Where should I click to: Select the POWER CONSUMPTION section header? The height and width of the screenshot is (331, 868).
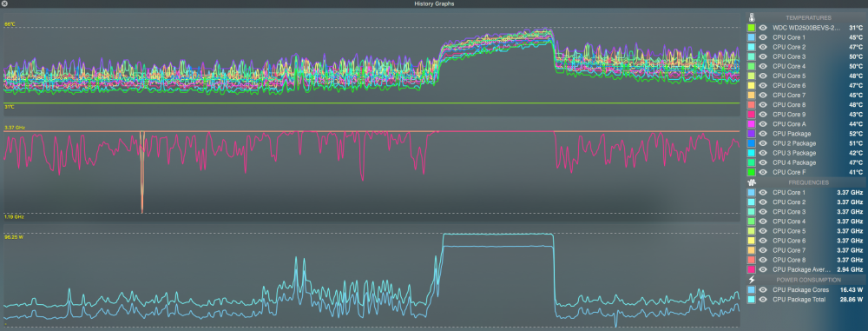click(x=808, y=280)
